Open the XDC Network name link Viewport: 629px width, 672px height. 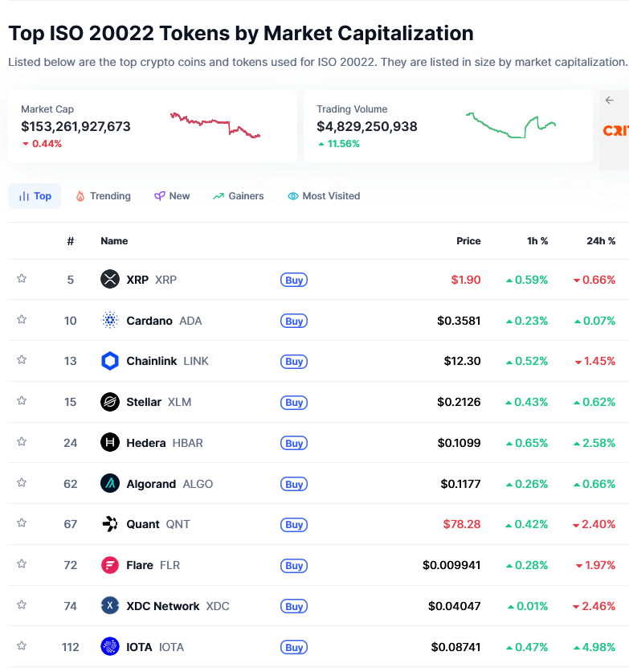[x=163, y=606]
